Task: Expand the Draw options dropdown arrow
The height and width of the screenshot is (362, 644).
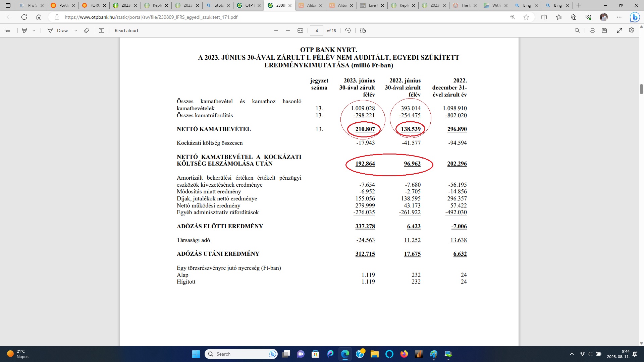Action: click(x=76, y=31)
